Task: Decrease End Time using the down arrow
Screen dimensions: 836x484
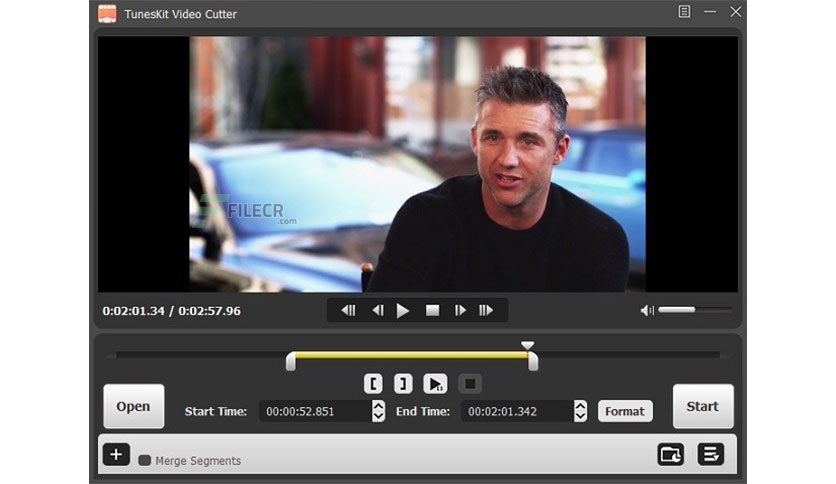Action: pos(581,417)
